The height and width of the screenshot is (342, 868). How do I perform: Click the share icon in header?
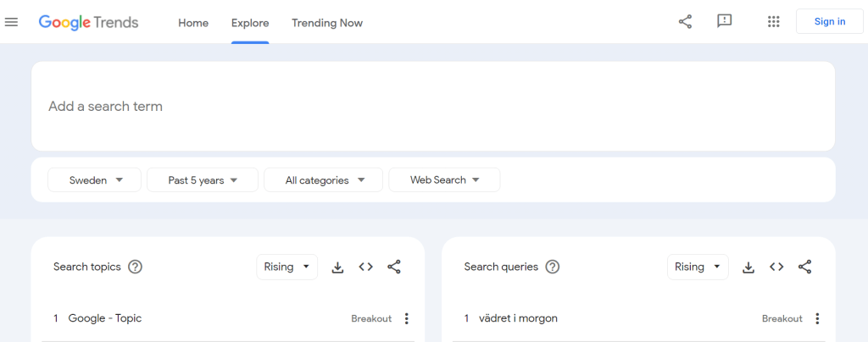(685, 22)
